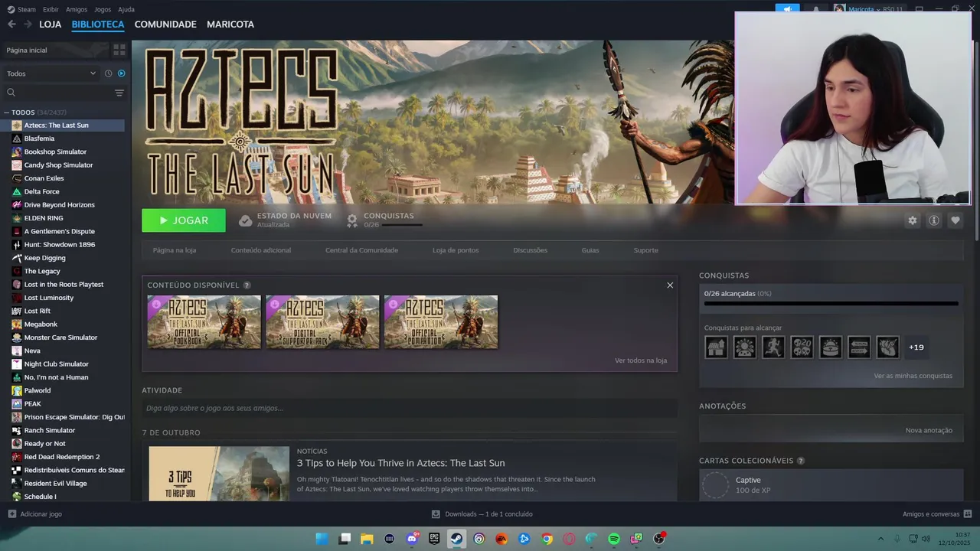Open help icon next to Cartas Colecionáveis
980x551 pixels.
point(801,461)
